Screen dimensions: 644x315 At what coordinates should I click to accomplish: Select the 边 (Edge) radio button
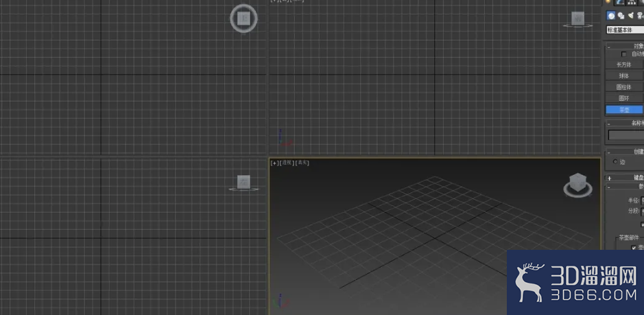pos(615,161)
